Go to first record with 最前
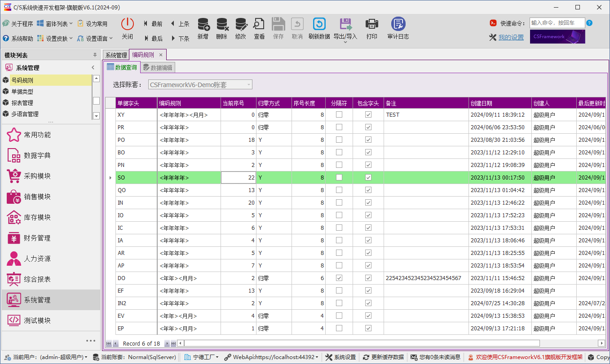The height and width of the screenshot is (364, 610). pyautogui.click(x=153, y=24)
